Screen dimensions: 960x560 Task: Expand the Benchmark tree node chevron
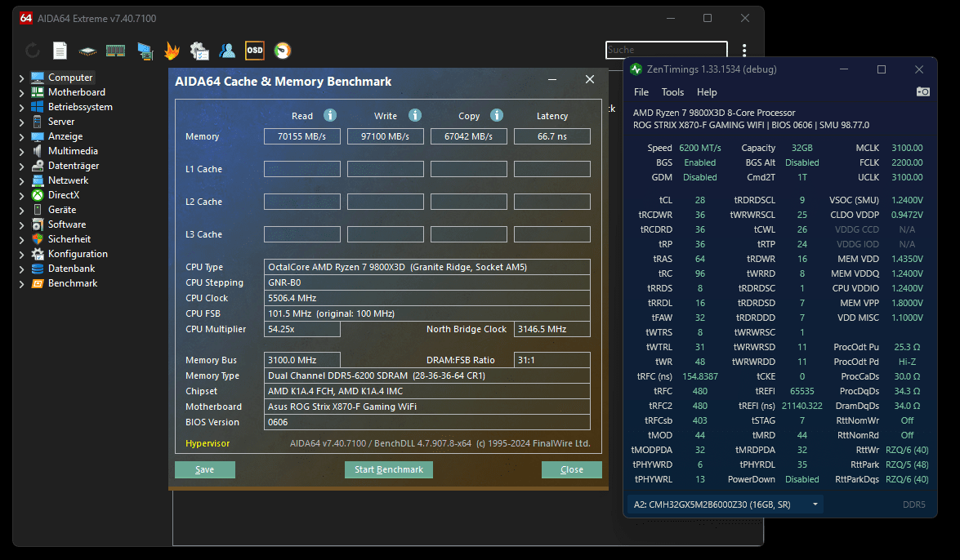[21, 284]
